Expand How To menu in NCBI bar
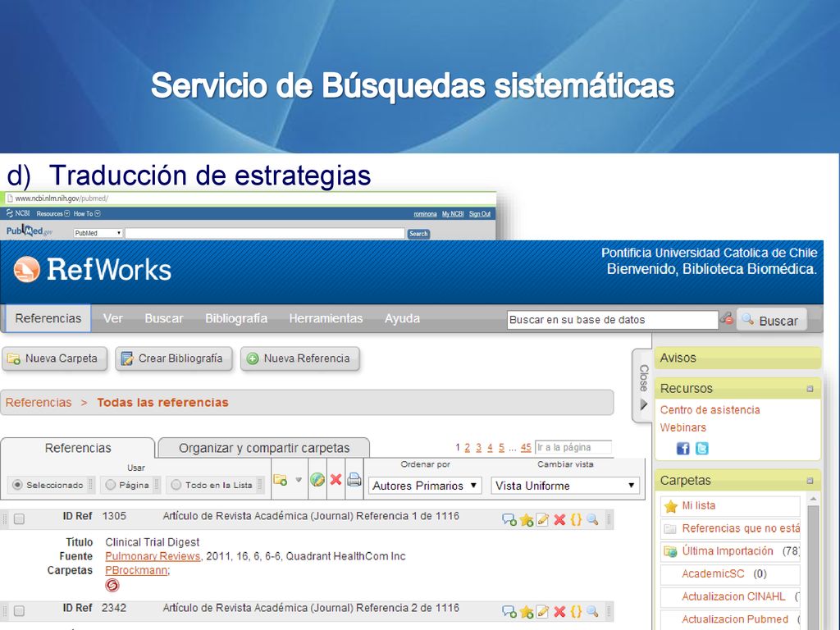 [87, 213]
